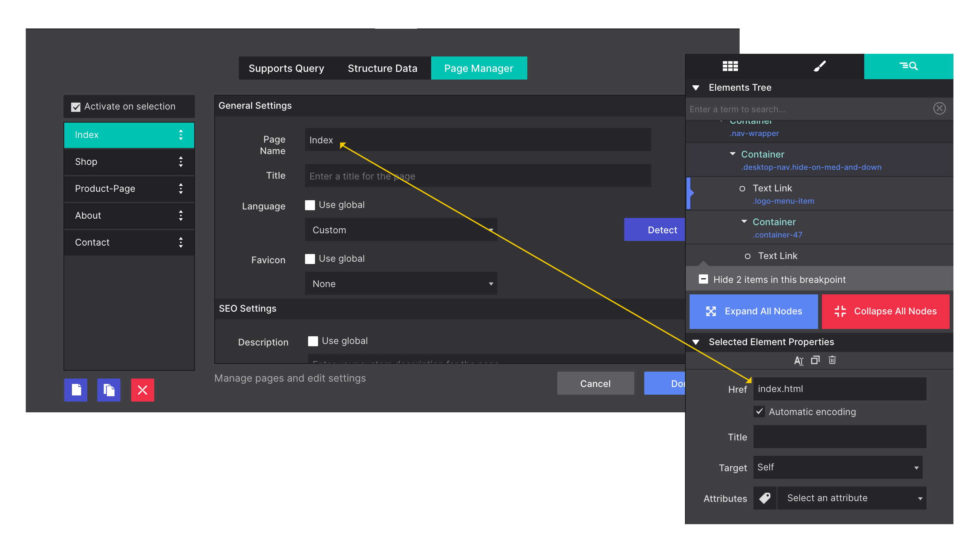
Task: Open the Shop page options dots
Action: (181, 162)
